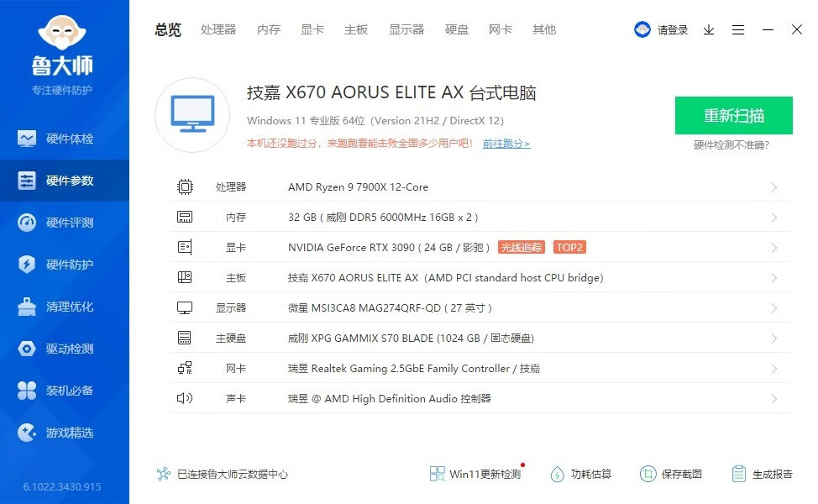Open 硬件评测 benchmark section
This screenshot has height=504, width=818.
click(x=65, y=223)
